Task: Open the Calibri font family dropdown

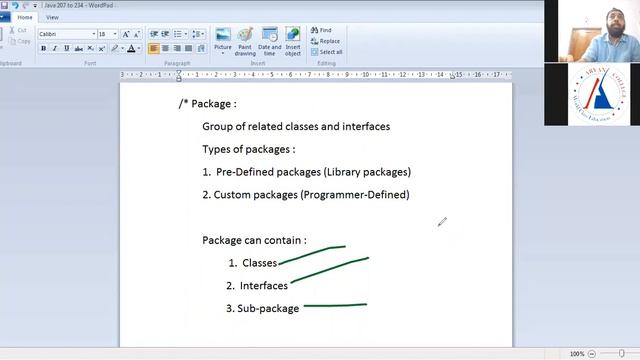Action: pos(93,34)
